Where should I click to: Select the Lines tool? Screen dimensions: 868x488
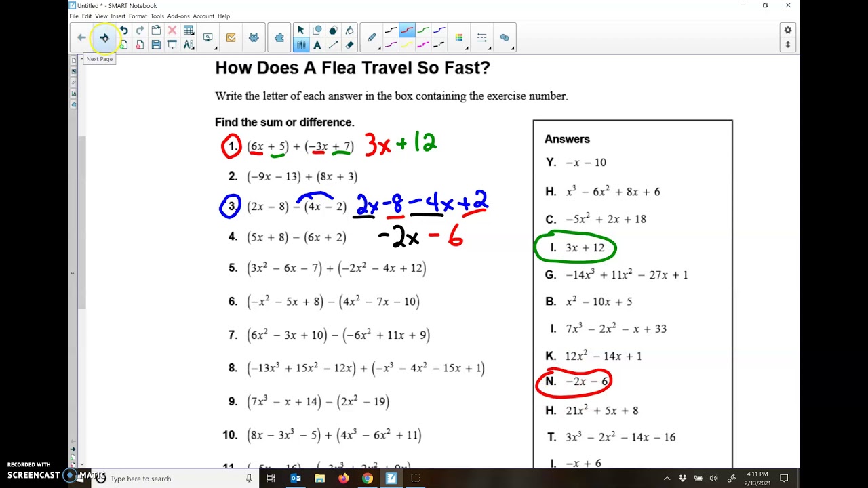point(333,45)
